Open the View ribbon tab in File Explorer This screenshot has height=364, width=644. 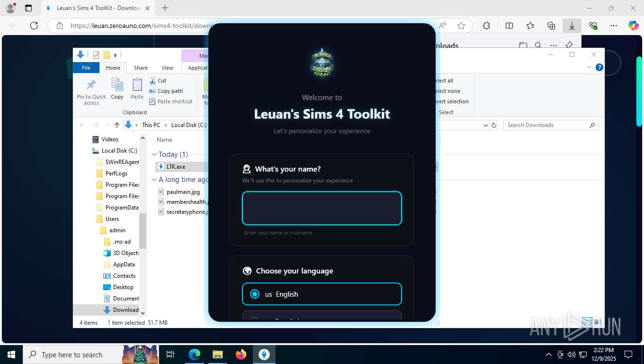click(x=167, y=68)
